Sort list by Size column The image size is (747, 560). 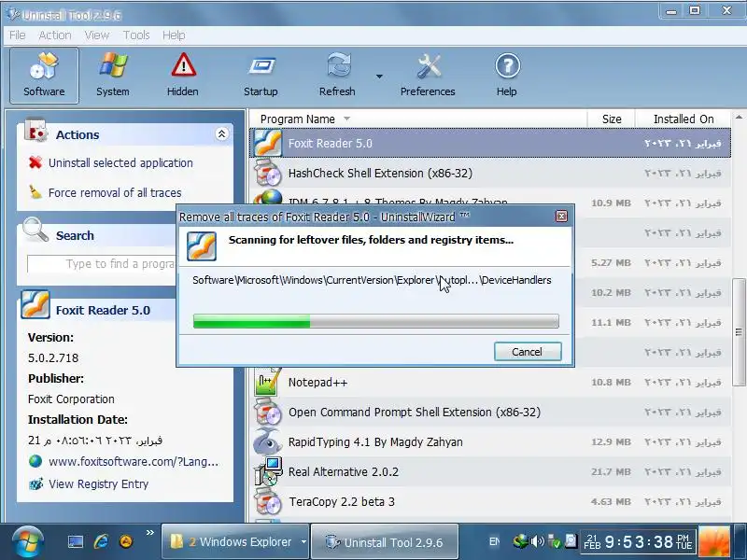tap(612, 119)
